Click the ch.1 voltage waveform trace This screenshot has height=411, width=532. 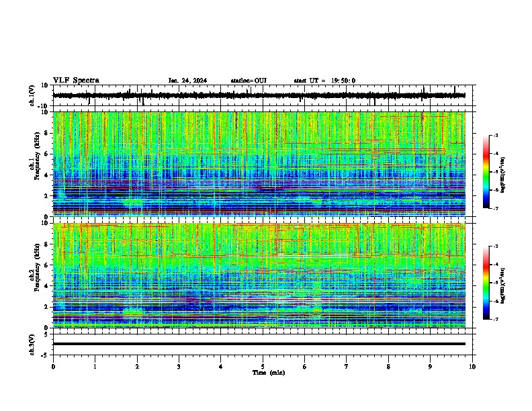[259, 95]
